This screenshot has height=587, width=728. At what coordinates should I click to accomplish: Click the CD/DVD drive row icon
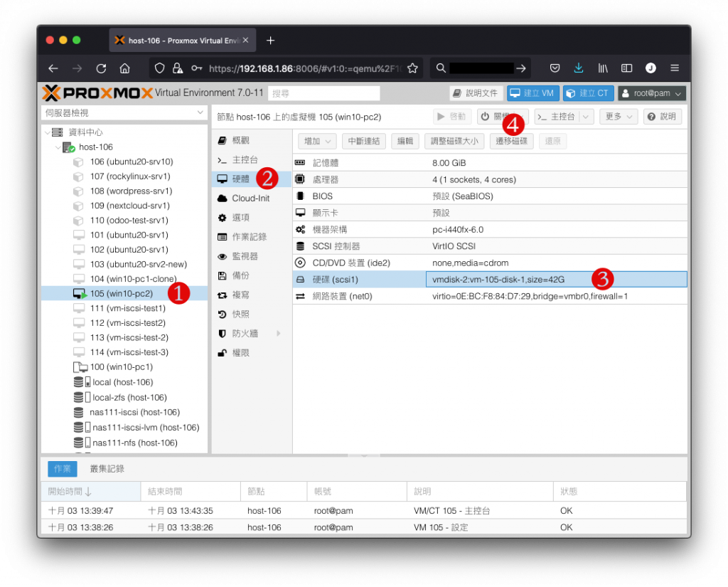pyautogui.click(x=301, y=263)
